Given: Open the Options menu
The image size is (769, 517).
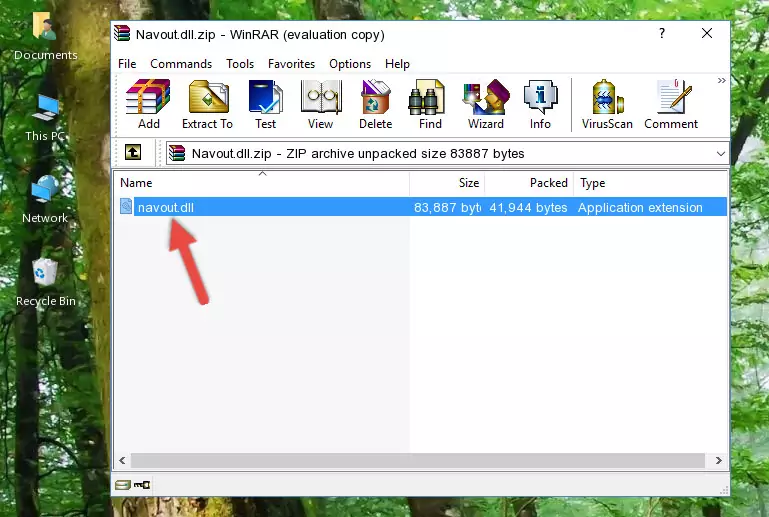Looking at the screenshot, I should (350, 64).
